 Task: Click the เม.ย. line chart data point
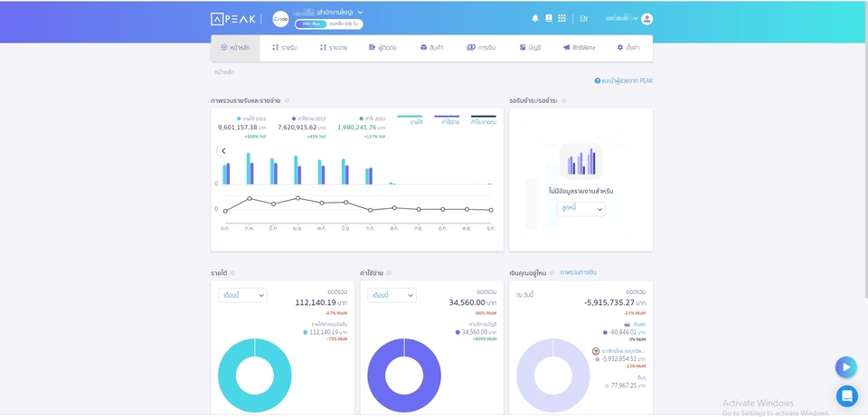click(297, 198)
